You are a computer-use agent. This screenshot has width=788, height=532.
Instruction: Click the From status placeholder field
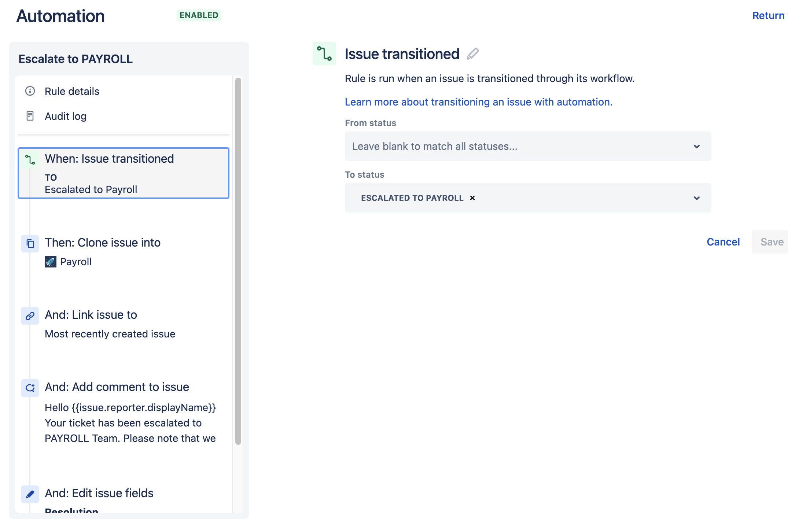click(528, 146)
